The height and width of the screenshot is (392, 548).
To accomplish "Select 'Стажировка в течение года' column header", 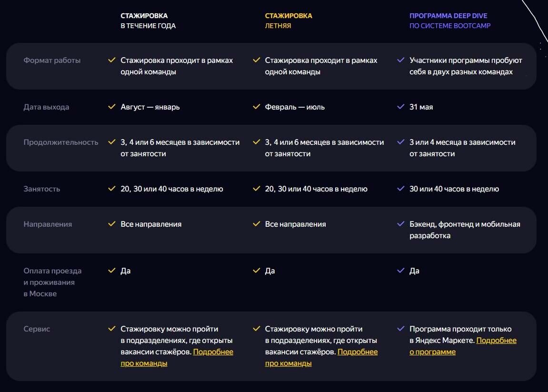I will (x=148, y=21).
